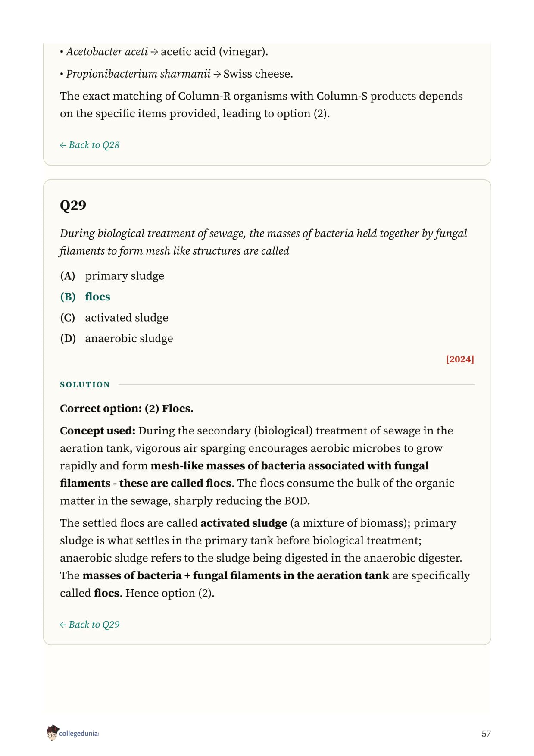This screenshot has height=756, width=534.
Task: Click the bold 'Concept used:' label
Action: tap(98, 431)
